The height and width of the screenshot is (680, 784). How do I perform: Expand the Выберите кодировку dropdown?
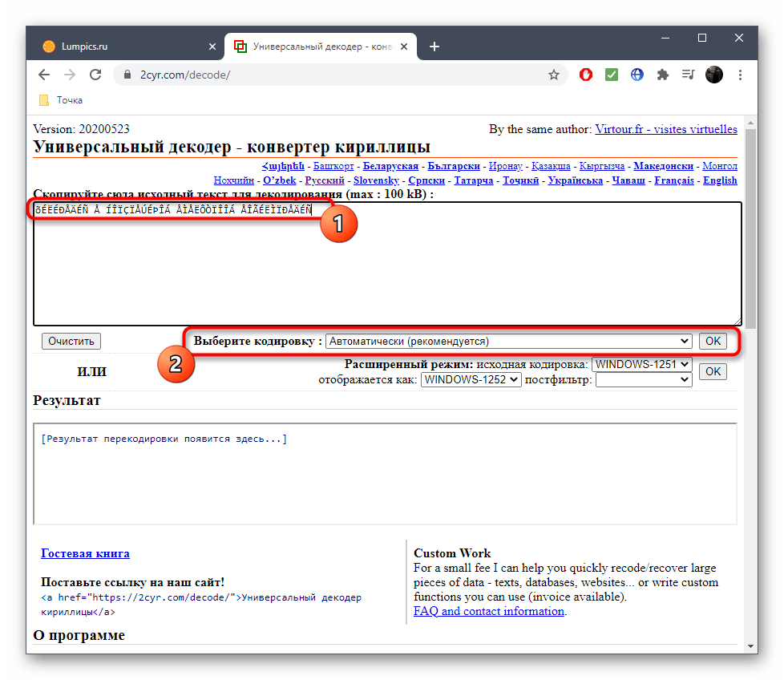pos(508,341)
